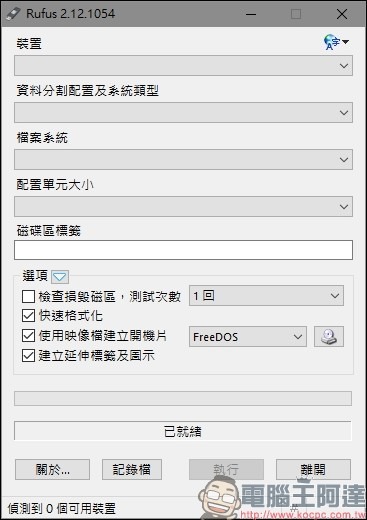The height and width of the screenshot is (520, 367).
Task: Open the FreeDOS boot type dropdown
Action: [248, 337]
